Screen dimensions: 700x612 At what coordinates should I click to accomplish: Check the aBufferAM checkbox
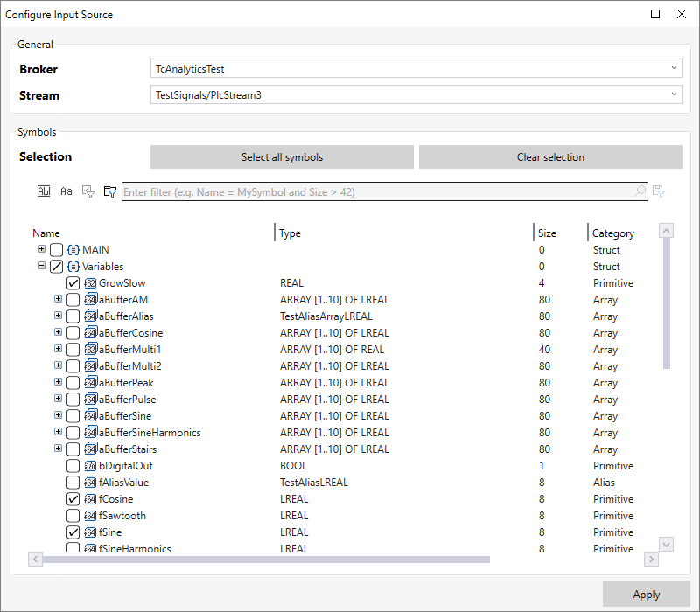click(73, 300)
